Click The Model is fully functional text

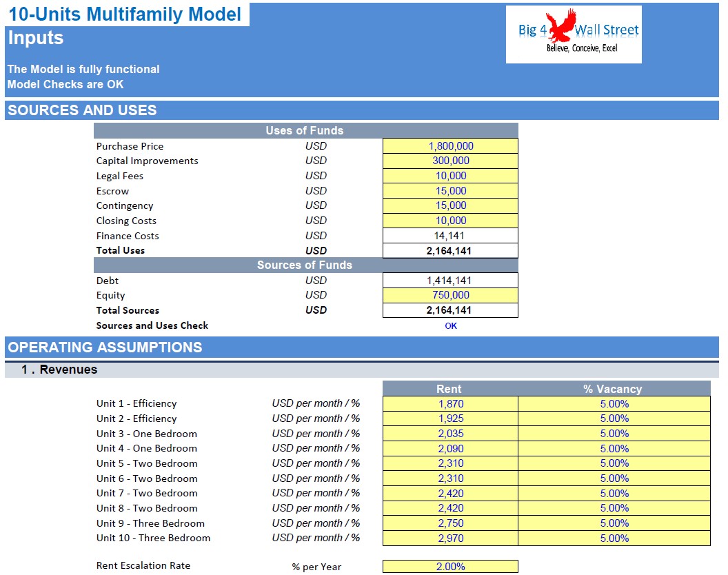tap(83, 69)
